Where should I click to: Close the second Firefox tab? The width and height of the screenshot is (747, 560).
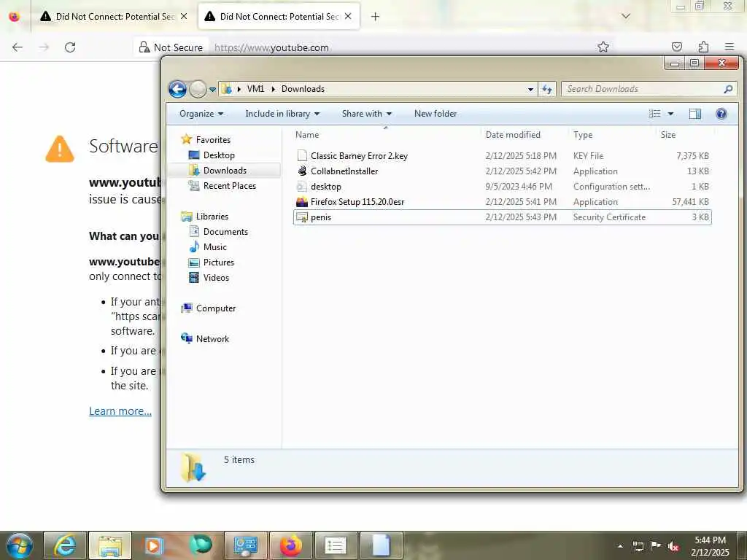click(348, 17)
